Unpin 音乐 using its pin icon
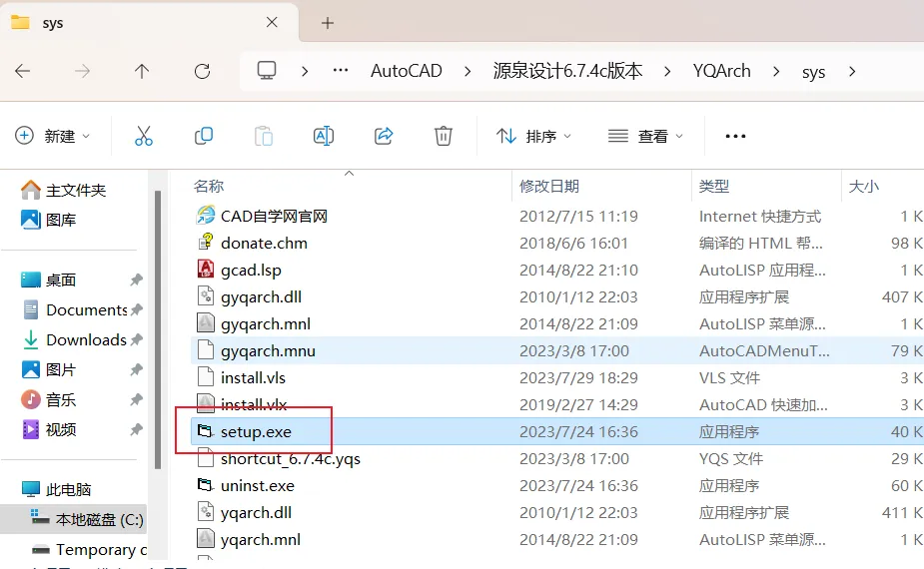Viewport: 924px width, 569px height. coord(136,400)
